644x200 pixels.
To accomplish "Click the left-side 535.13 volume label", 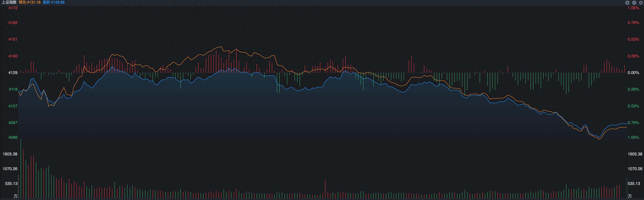I will coord(11,184).
